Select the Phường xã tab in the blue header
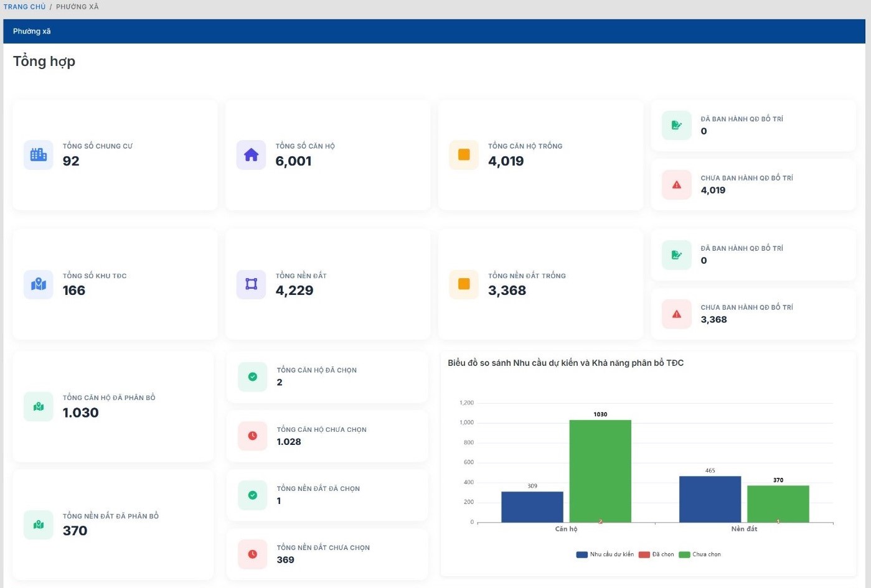The image size is (871, 588). 32,31
